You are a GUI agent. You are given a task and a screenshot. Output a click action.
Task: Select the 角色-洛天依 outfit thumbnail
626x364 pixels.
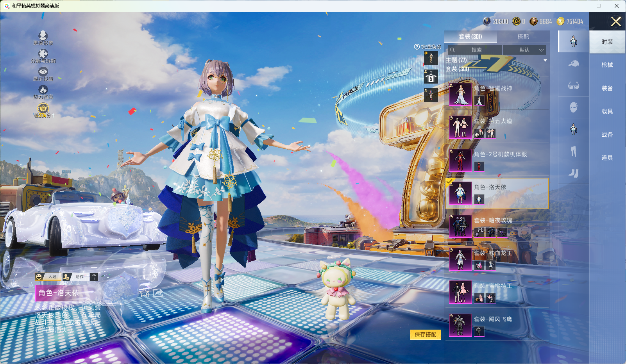[x=460, y=193]
